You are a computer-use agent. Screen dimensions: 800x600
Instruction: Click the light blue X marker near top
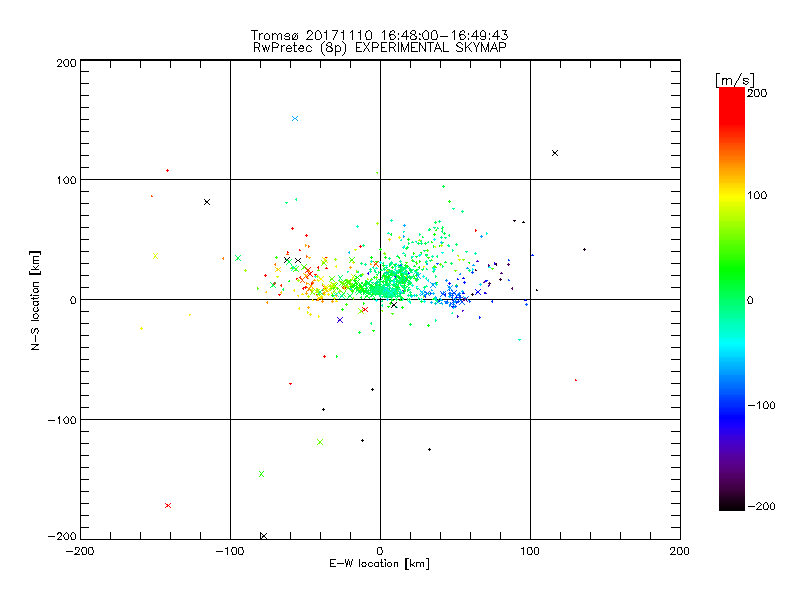pyautogui.click(x=295, y=118)
